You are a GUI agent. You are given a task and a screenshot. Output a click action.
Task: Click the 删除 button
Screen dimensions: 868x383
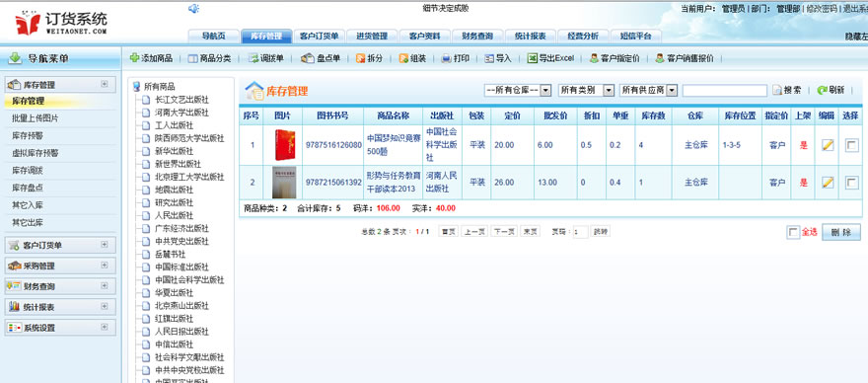coord(840,232)
